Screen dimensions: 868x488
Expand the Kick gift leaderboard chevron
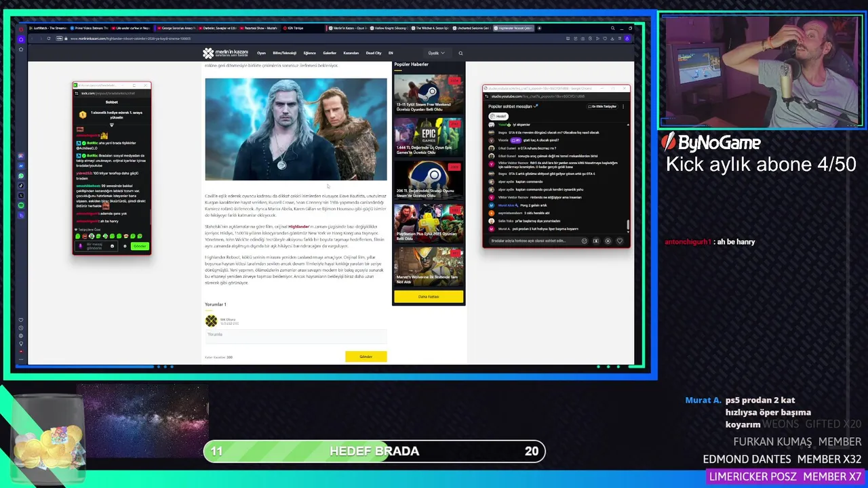coord(112,125)
